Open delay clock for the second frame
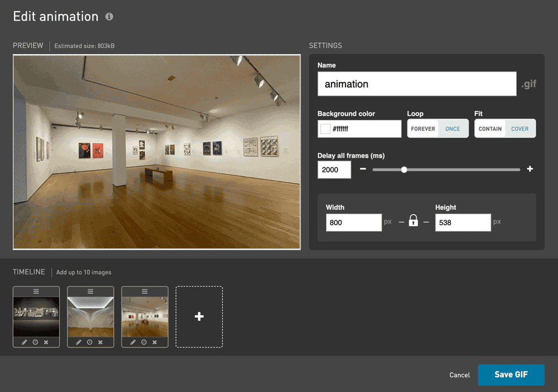The height and width of the screenshot is (392, 558). [x=90, y=342]
